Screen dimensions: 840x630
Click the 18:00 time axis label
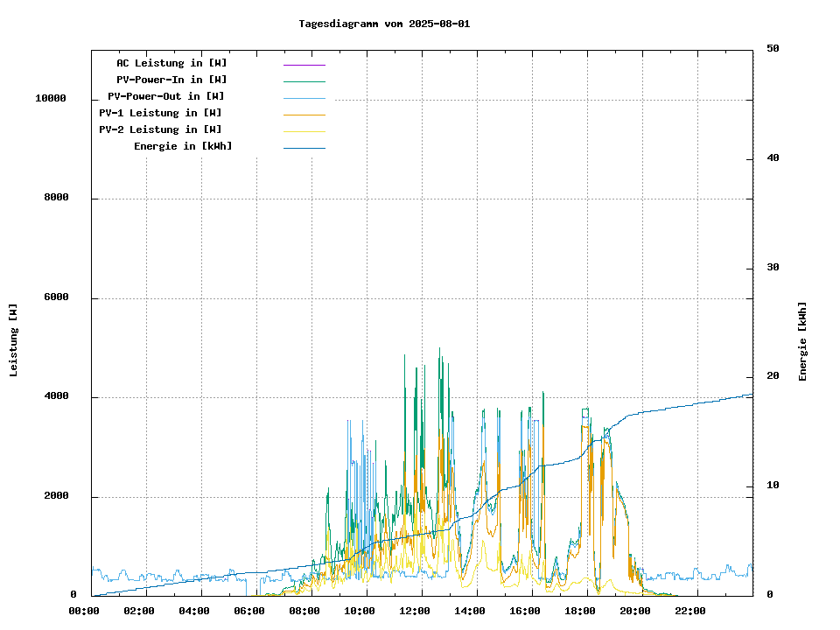tap(579, 611)
